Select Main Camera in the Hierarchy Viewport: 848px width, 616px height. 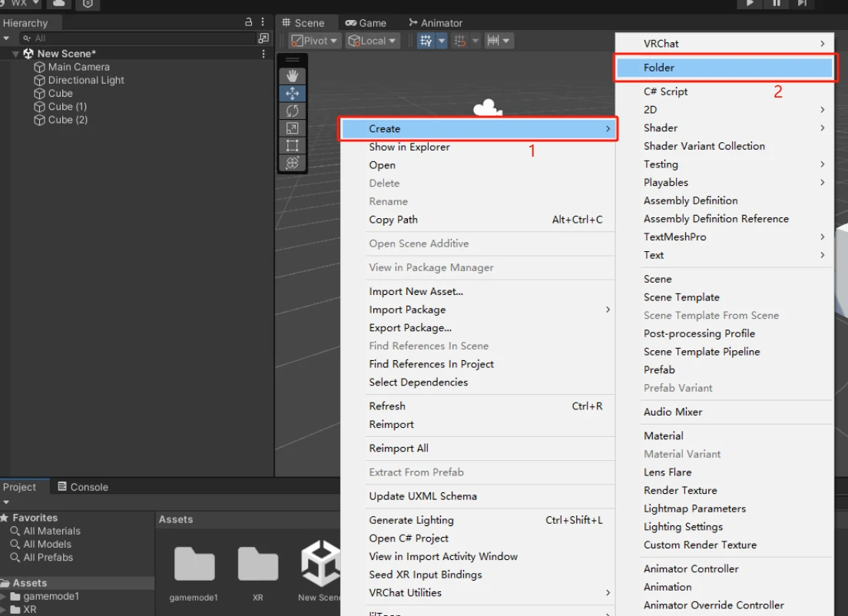point(78,67)
